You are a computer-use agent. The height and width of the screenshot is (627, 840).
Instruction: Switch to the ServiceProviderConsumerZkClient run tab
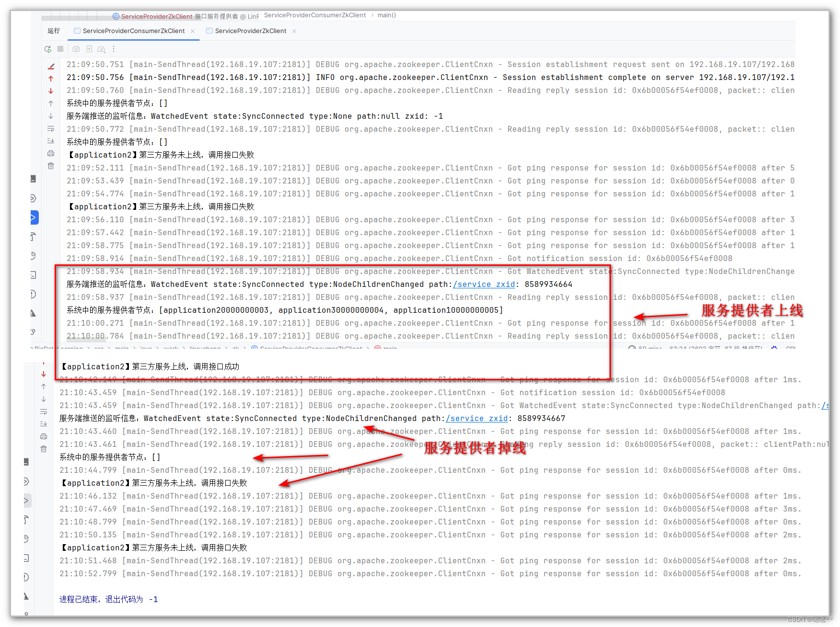coord(134,31)
